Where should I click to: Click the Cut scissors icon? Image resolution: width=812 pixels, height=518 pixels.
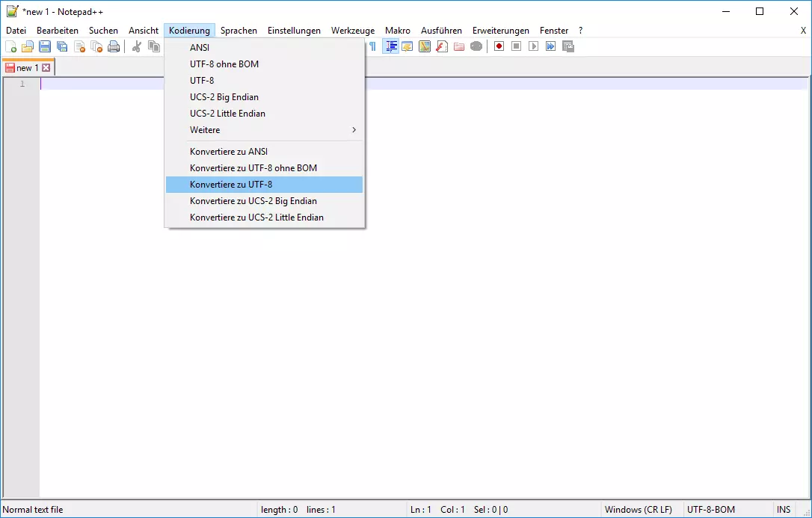click(x=137, y=46)
